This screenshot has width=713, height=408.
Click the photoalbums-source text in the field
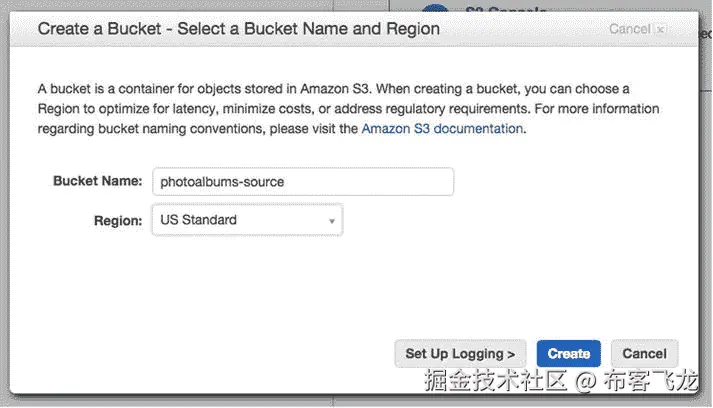point(223,182)
